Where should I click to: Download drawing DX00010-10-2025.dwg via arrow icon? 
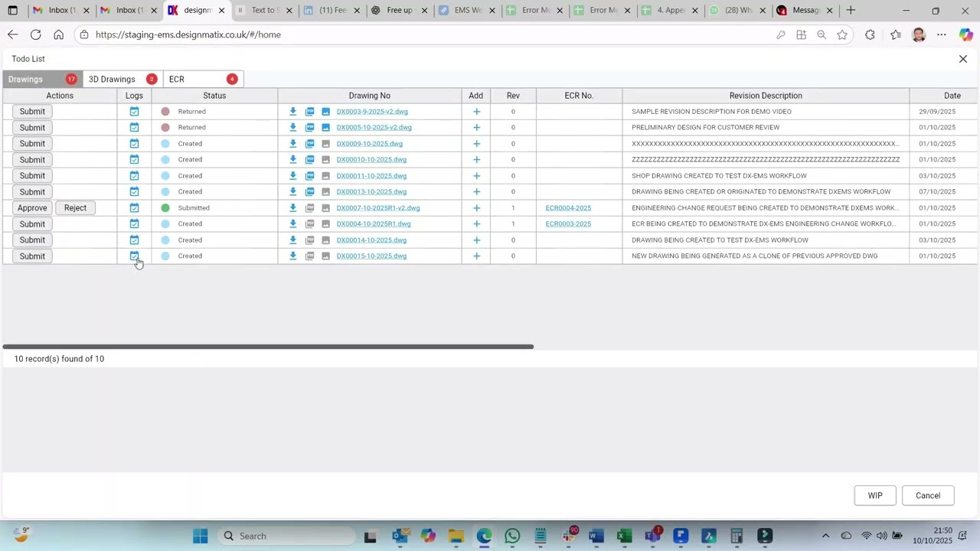point(292,160)
